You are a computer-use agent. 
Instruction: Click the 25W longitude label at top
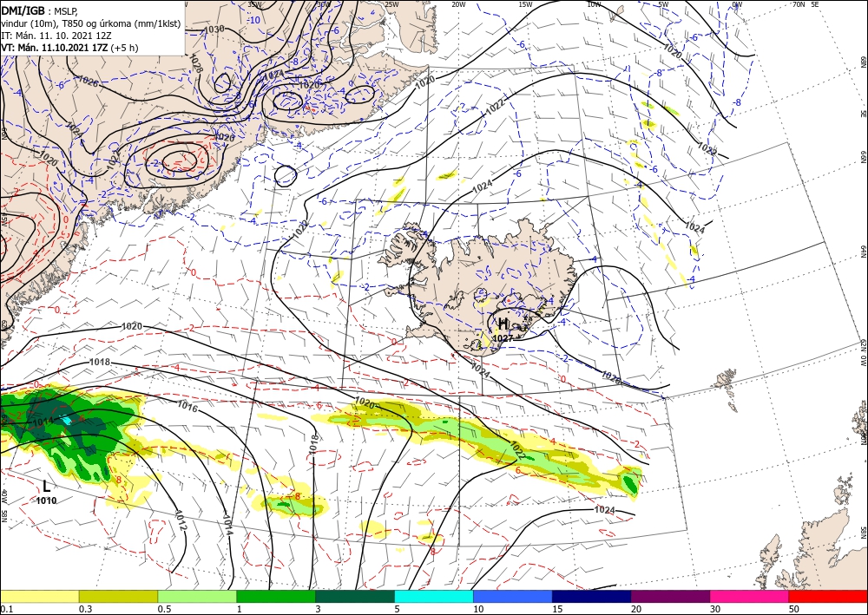[391, 4]
